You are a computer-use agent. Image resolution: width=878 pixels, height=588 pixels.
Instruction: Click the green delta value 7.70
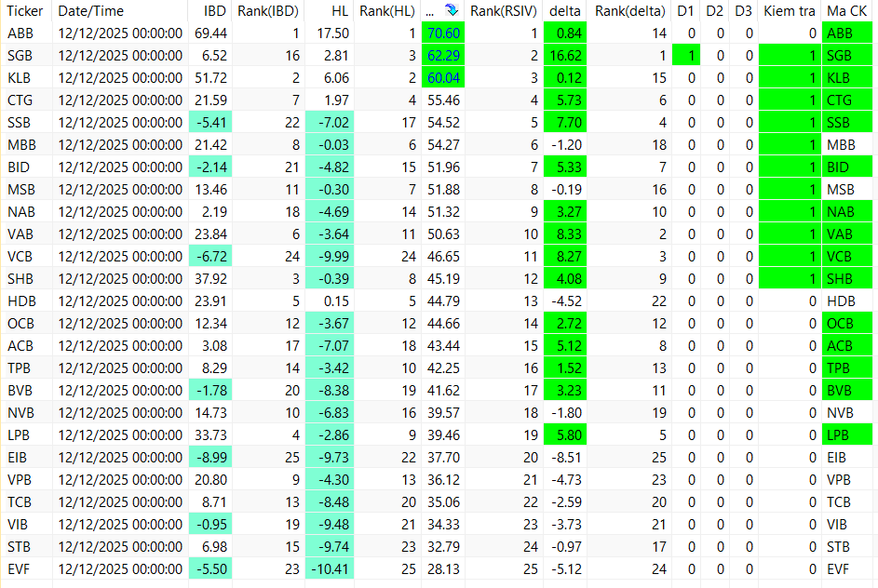click(565, 123)
